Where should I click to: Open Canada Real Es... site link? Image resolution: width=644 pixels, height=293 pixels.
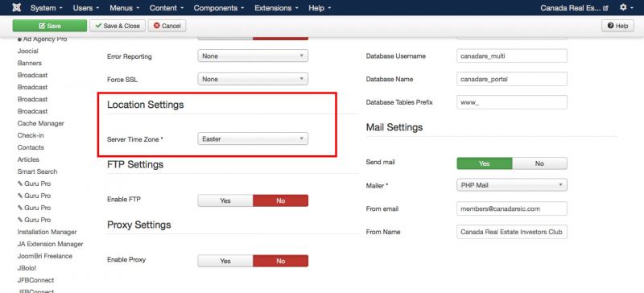pos(574,8)
